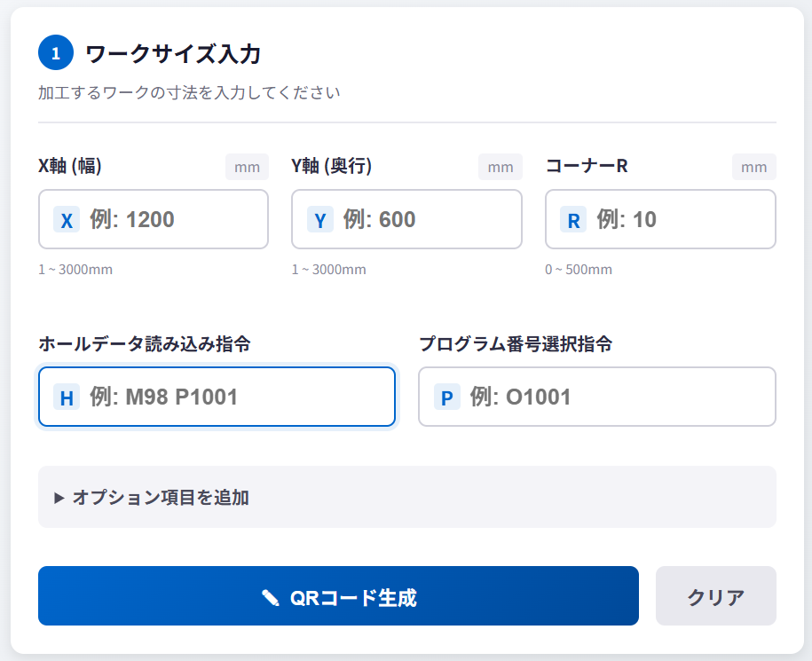Click the blue R corner prefix icon
Image resolution: width=812 pixels, height=661 pixels.
[x=573, y=220]
